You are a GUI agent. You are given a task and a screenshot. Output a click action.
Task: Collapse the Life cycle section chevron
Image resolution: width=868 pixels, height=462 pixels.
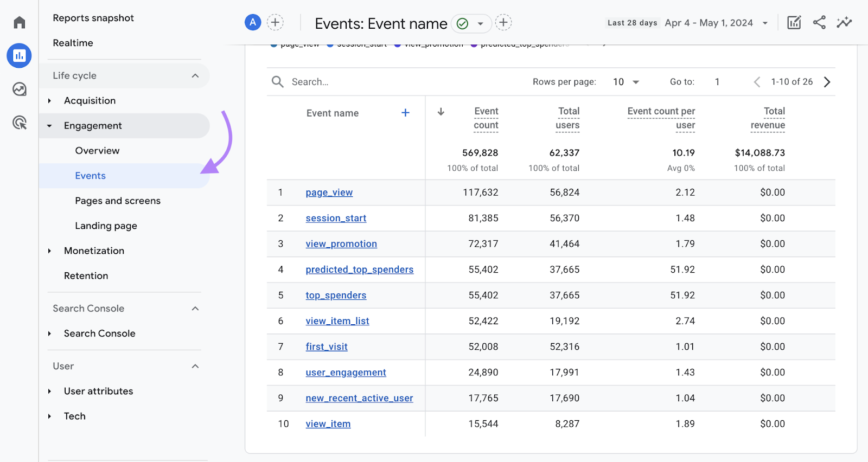click(195, 76)
